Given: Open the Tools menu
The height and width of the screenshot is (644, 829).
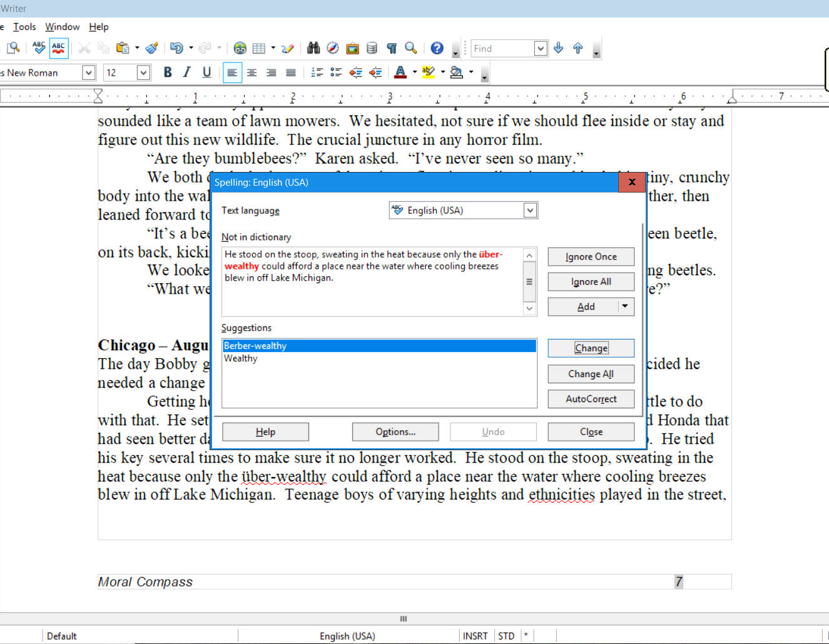Looking at the screenshot, I should (x=24, y=26).
